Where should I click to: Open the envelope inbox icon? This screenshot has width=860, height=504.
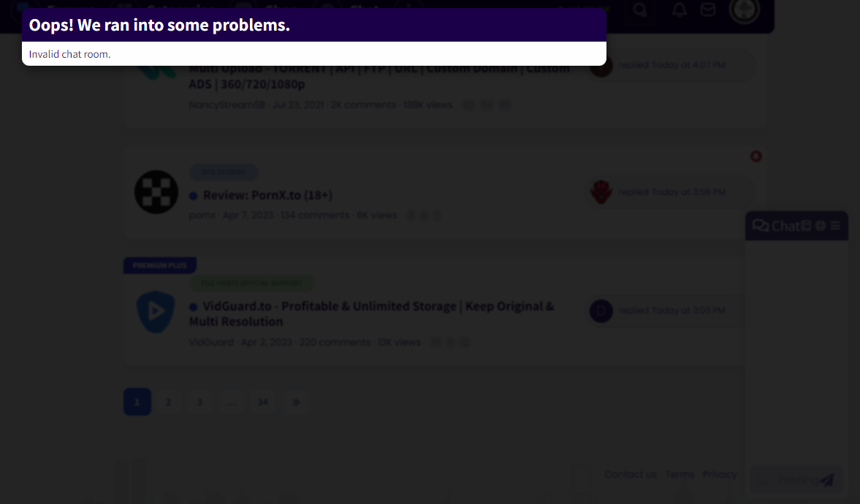[x=708, y=10]
